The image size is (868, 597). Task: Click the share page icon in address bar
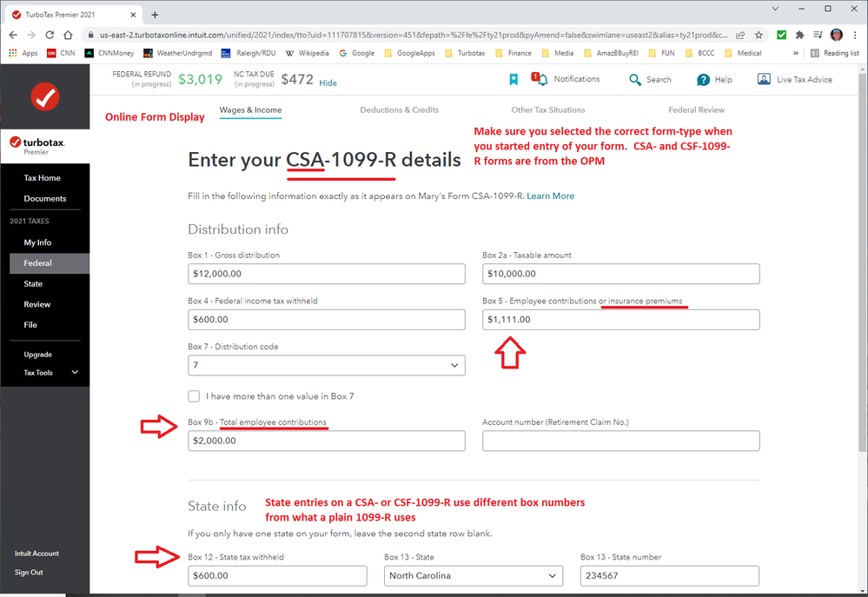point(740,35)
